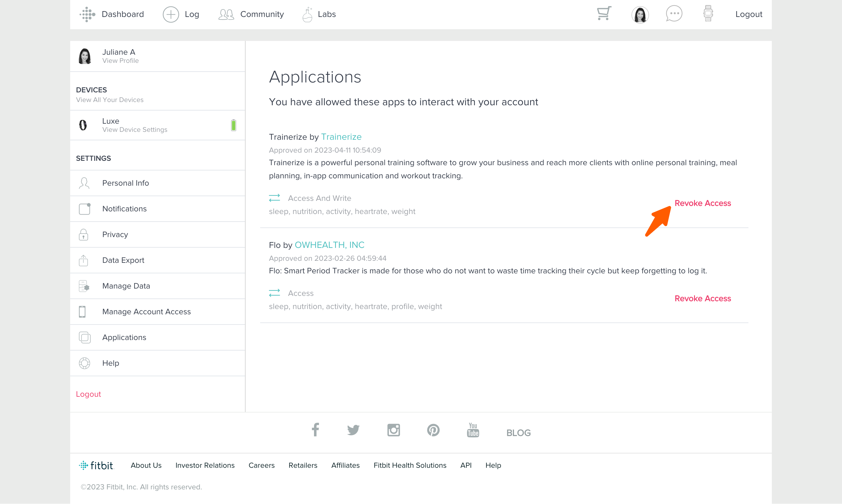The image size is (842, 504).
Task: Click View All Your Devices
Action: pyautogui.click(x=109, y=100)
